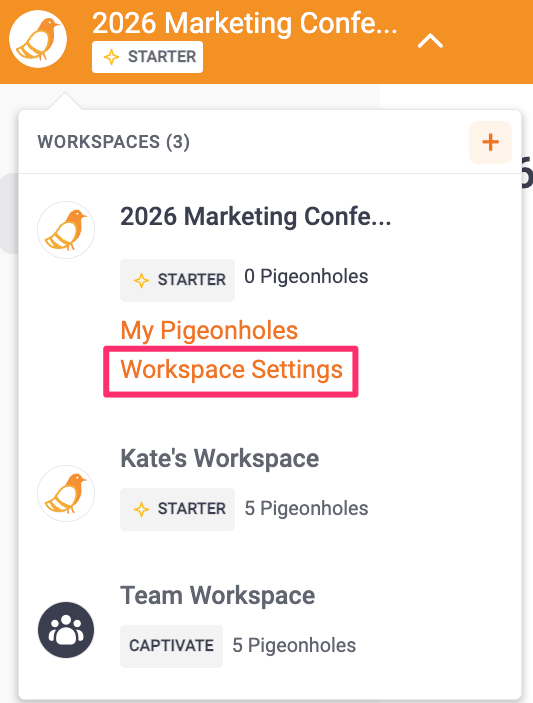Click STARTER badge under Kate's Workspace

click(x=178, y=509)
